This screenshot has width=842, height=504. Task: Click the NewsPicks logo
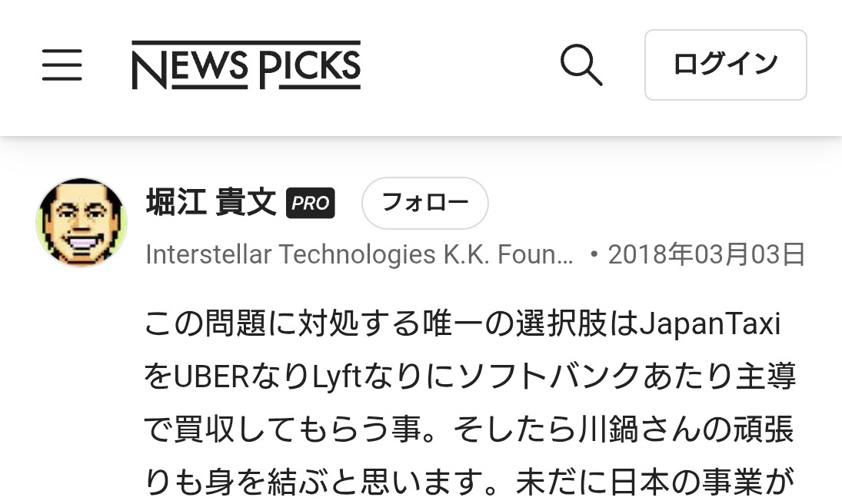[x=246, y=65]
